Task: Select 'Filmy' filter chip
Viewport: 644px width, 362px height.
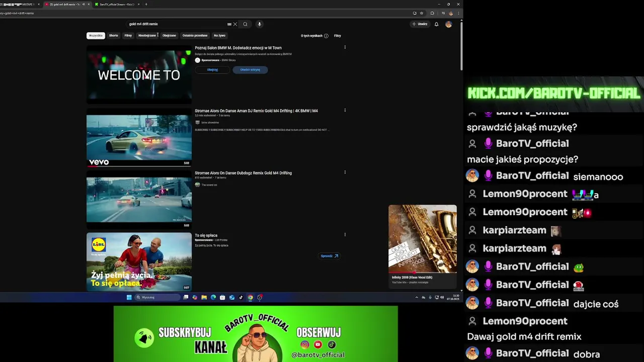Action: 128,36
